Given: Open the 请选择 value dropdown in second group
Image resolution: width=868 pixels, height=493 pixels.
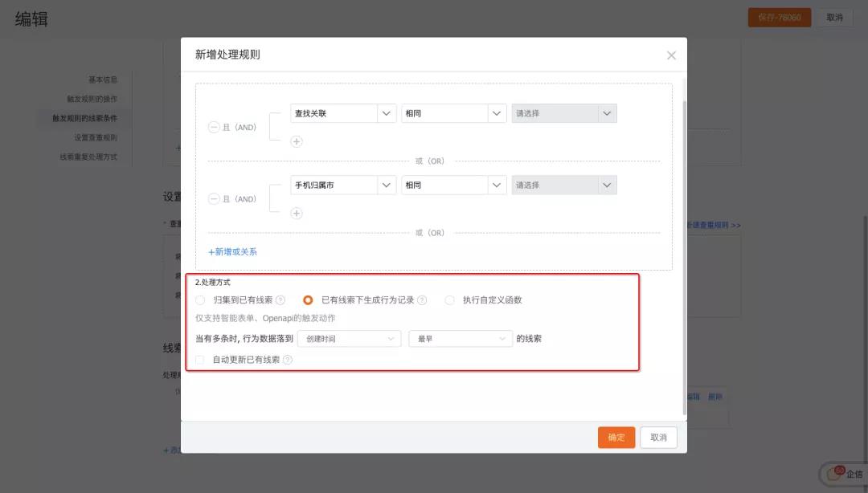Looking at the screenshot, I should click(x=564, y=185).
